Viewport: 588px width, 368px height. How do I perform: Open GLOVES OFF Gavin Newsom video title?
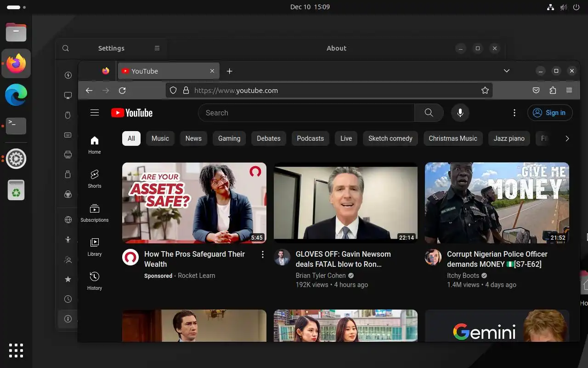[343, 259]
